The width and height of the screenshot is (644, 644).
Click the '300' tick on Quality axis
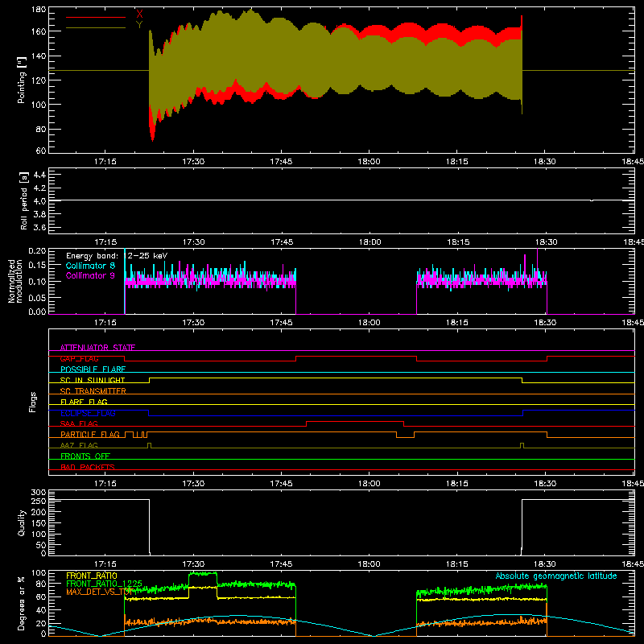(x=39, y=493)
